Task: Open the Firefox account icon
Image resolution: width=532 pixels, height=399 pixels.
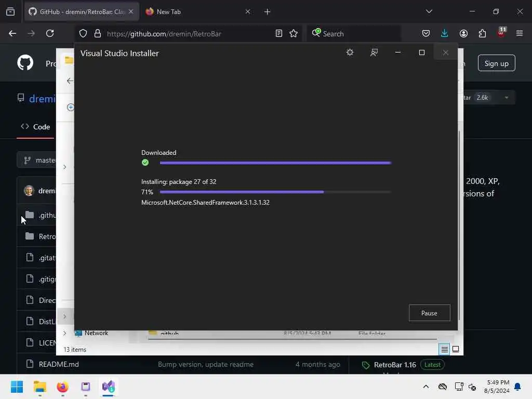Action: pyautogui.click(x=463, y=34)
